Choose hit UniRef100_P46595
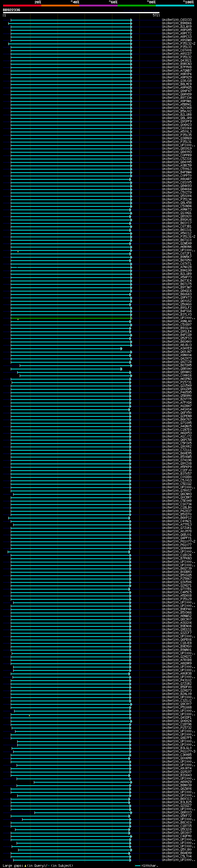The width and height of the screenshot is (197, 868). point(176,393)
